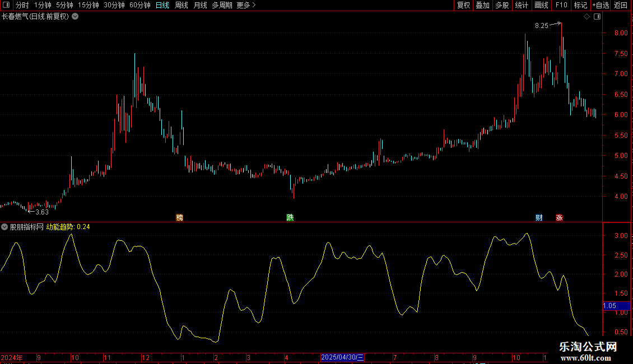Select the 15分钟 period
Viewport: 633px width, 364px height.
point(89,5)
